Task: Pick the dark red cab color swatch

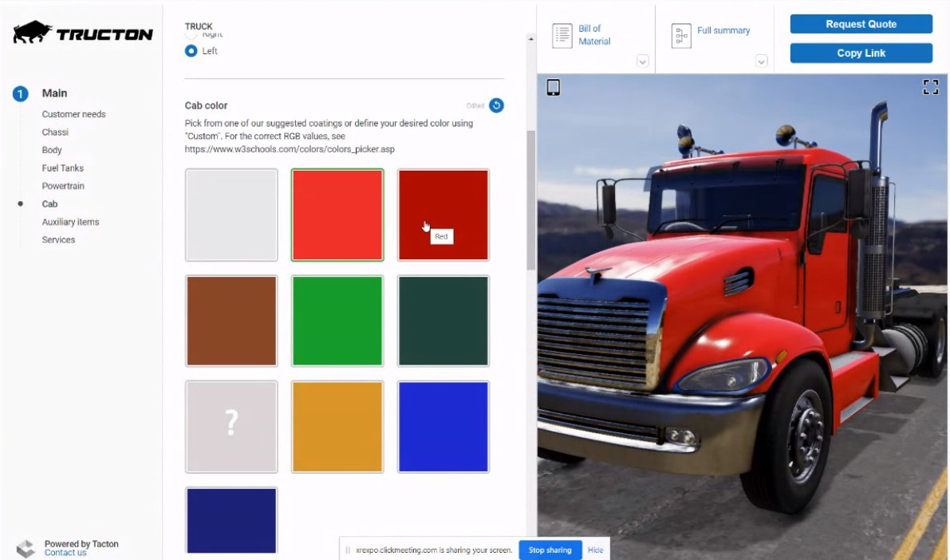Action: click(443, 214)
